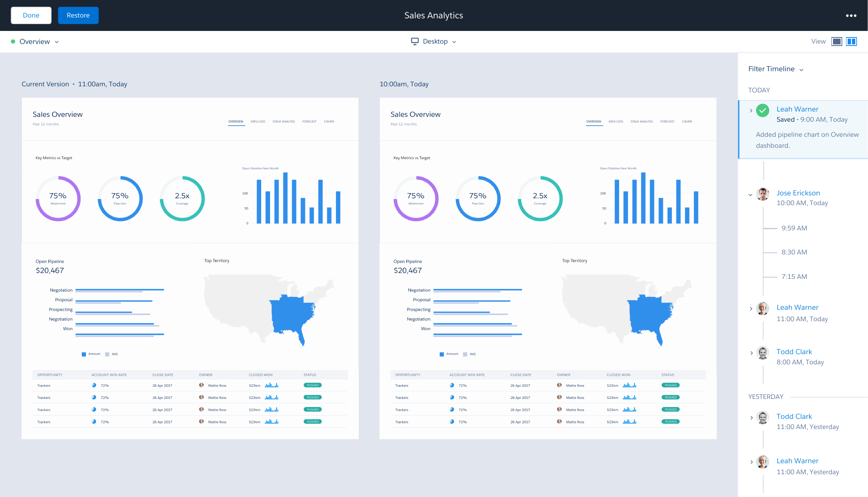Open the Overview page dropdown
This screenshot has height=497, width=868.
click(x=39, y=42)
